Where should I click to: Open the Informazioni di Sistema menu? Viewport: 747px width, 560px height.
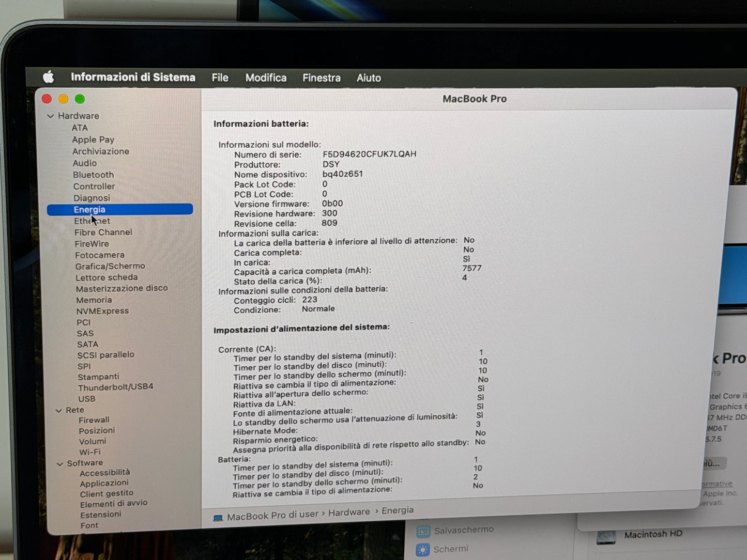(x=133, y=77)
